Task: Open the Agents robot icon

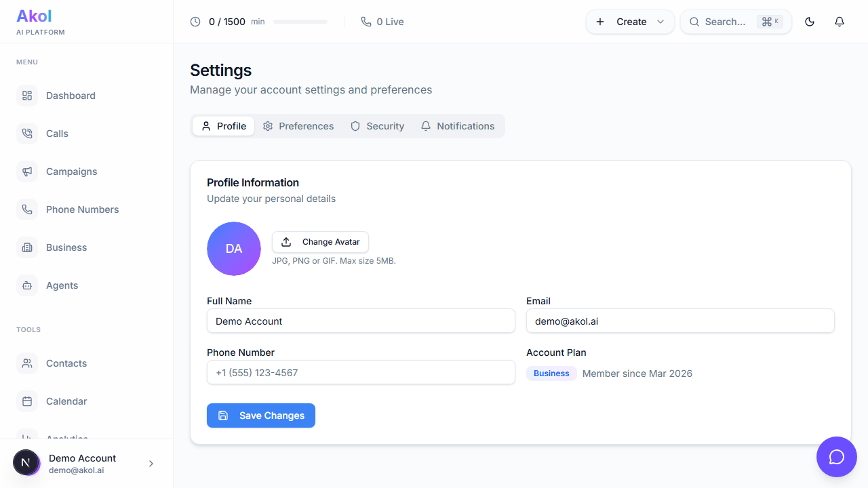Action: click(27, 285)
